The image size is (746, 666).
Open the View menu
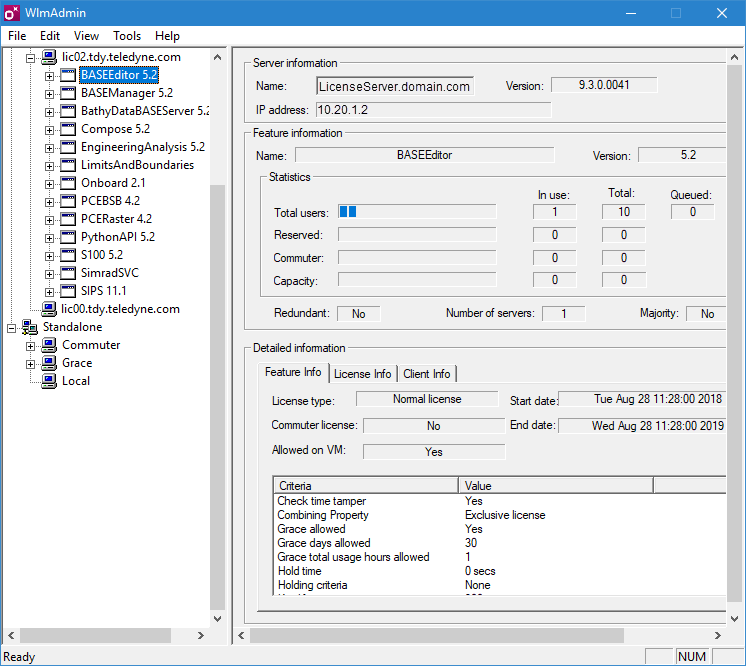tap(86, 35)
